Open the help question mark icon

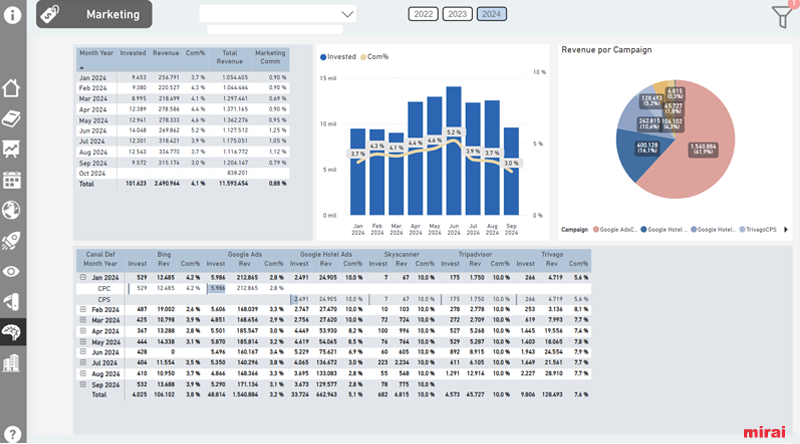click(x=12, y=434)
